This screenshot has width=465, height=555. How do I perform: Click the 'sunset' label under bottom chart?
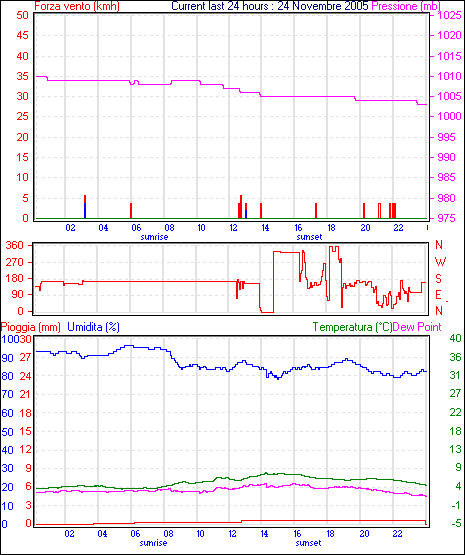point(308,543)
